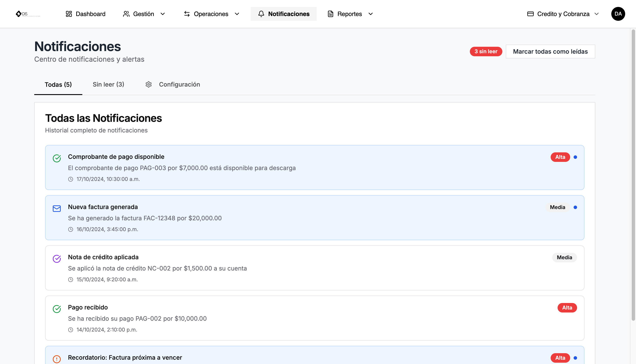Image resolution: width=636 pixels, height=364 pixels.
Task: Click the Configuración gear icon
Action: pyautogui.click(x=149, y=84)
